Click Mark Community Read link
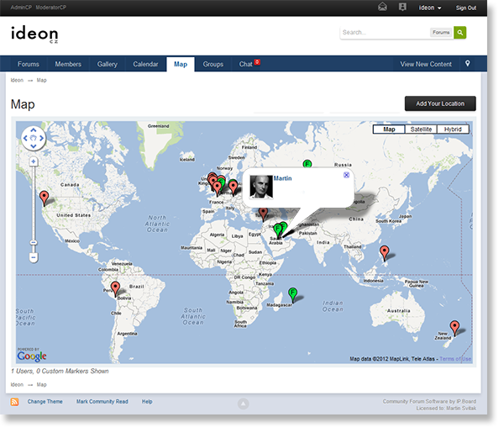504x433 pixels. tap(102, 402)
